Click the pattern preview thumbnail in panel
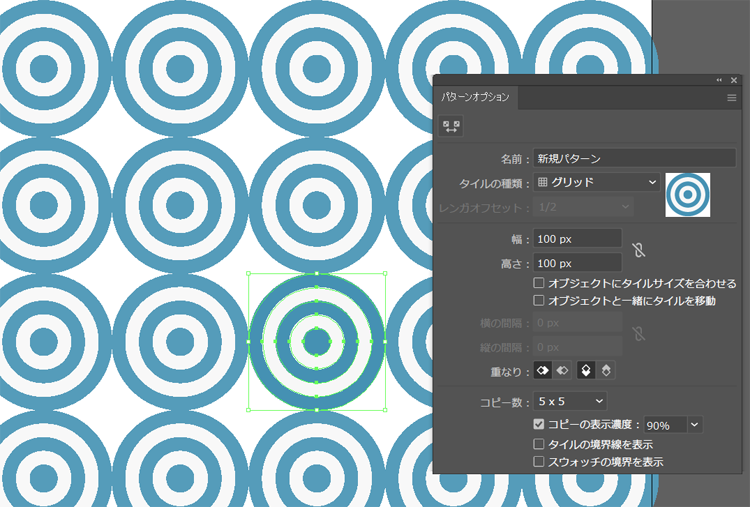The width and height of the screenshot is (750, 507). tap(687, 195)
